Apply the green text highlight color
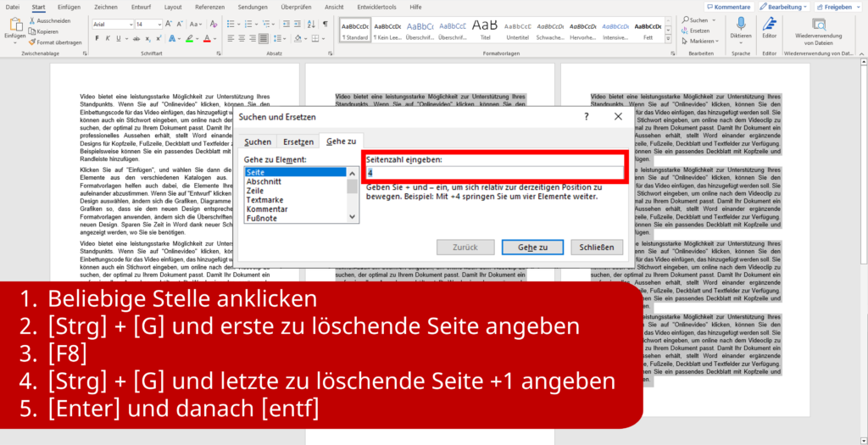Screen dimensions: 868x445 point(189,39)
